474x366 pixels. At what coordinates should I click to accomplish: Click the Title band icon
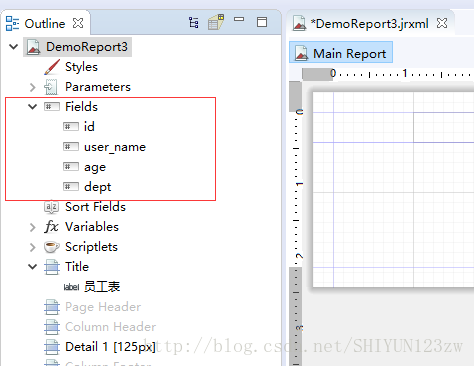tap(52, 267)
